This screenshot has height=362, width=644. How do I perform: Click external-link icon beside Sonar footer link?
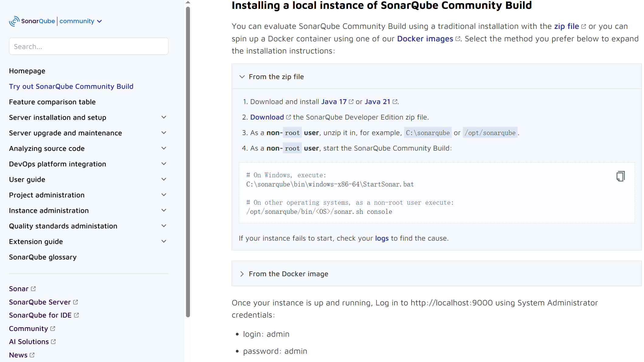click(x=33, y=289)
